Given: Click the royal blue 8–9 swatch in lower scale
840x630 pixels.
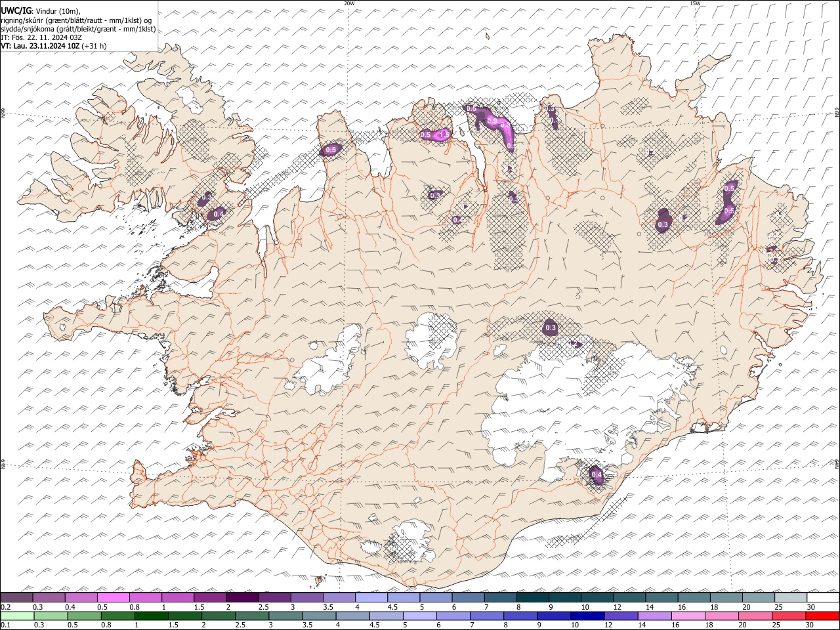Looking at the screenshot, I should [520, 616].
